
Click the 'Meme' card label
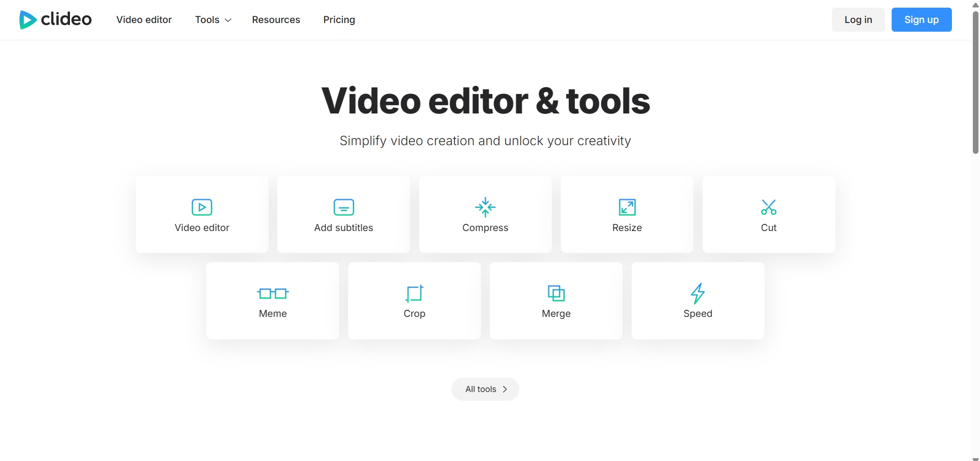click(x=273, y=313)
